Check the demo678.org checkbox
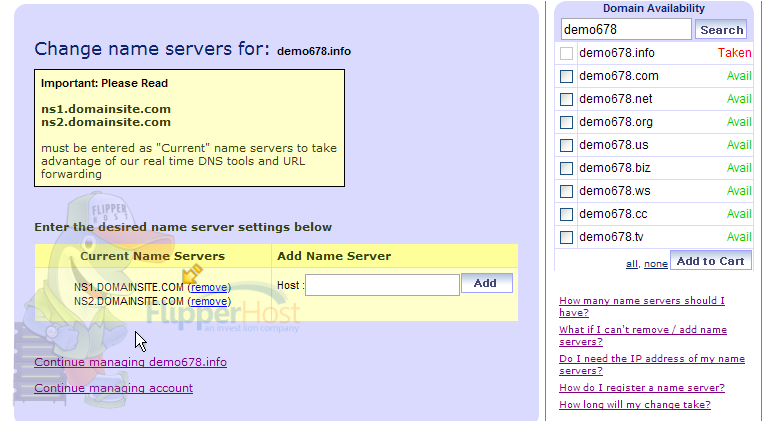The image size is (776, 422). point(566,122)
